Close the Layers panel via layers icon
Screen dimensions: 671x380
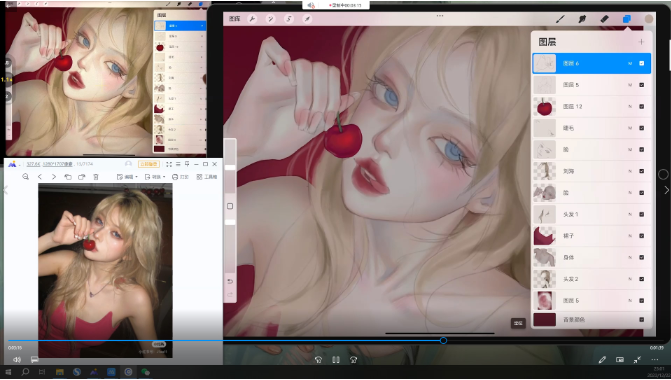[626, 19]
